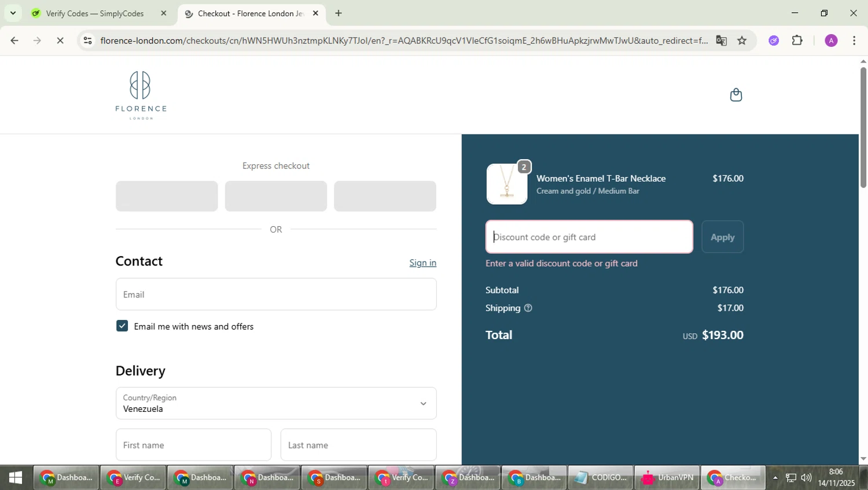Click the shipping help question mark icon

pyautogui.click(x=528, y=308)
